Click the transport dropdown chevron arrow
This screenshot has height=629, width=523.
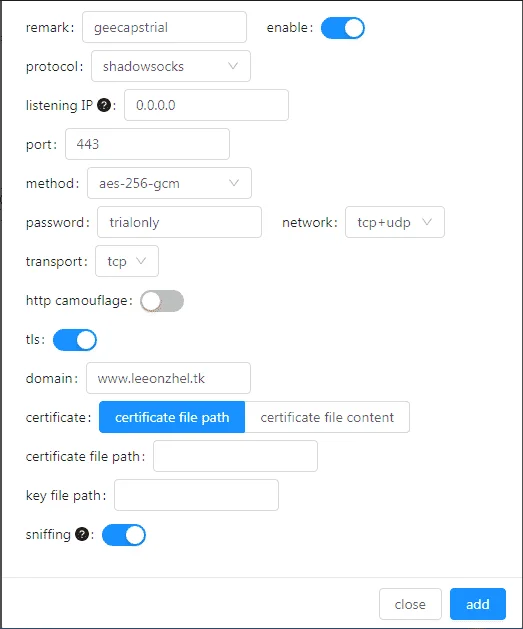pyautogui.click(x=141, y=261)
